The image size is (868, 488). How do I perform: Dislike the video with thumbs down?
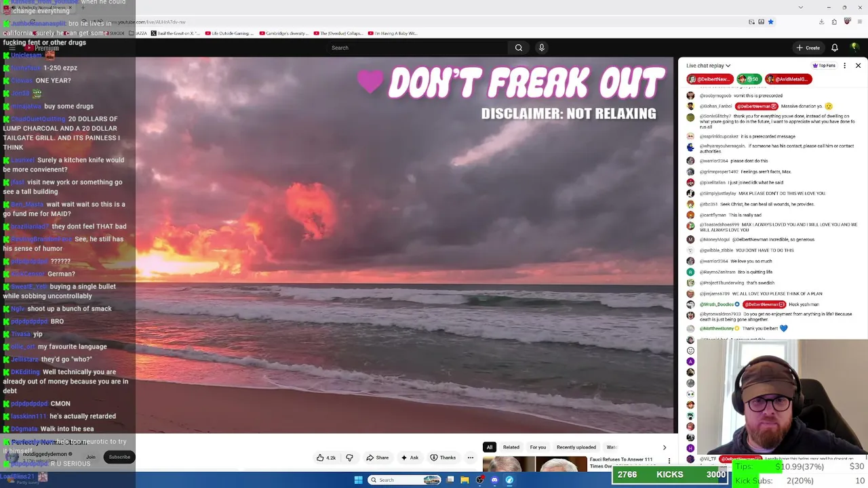coord(350,457)
